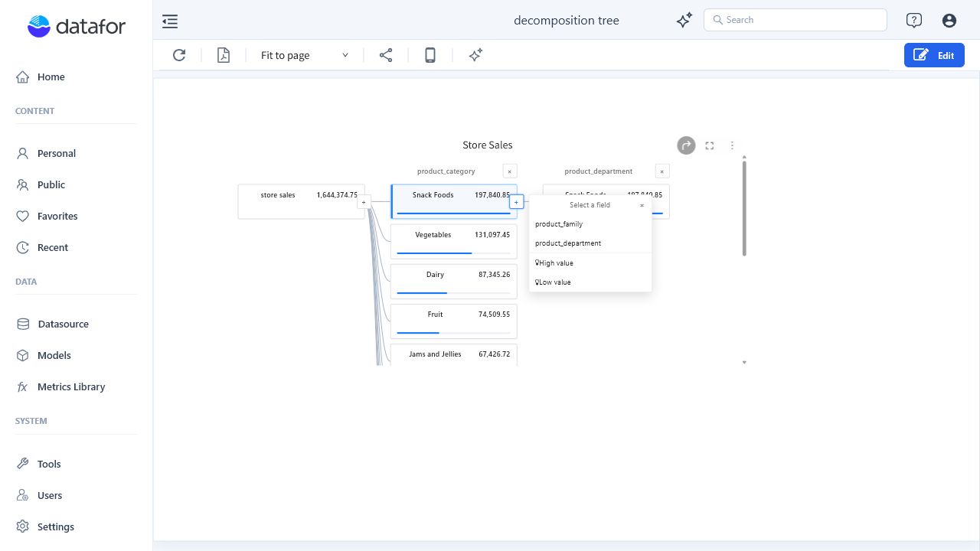
Task: Click the 1,644,374.75 total value
Action: (337, 195)
